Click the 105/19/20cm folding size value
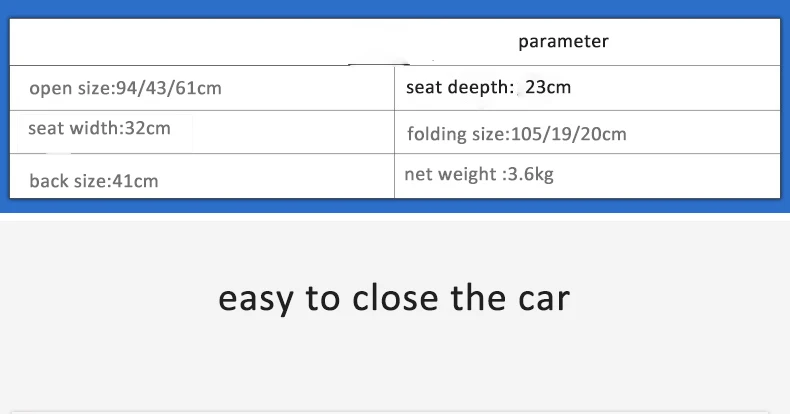This screenshot has width=790, height=414. click(x=569, y=134)
